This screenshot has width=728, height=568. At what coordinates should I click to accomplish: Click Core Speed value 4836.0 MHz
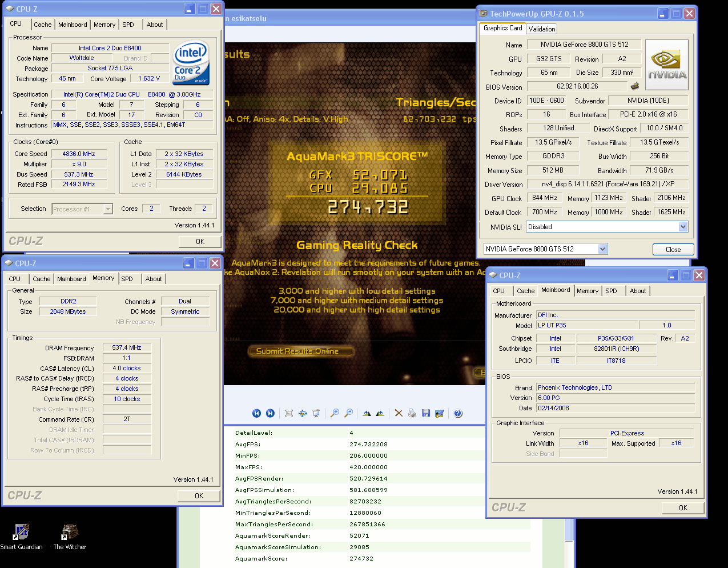click(x=79, y=154)
